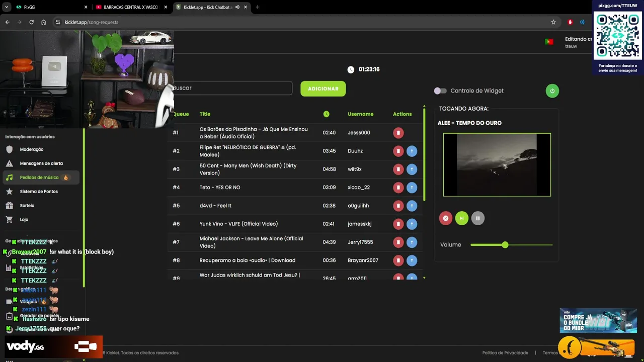Click the duration clock column header
The image size is (644, 362).
click(326, 114)
